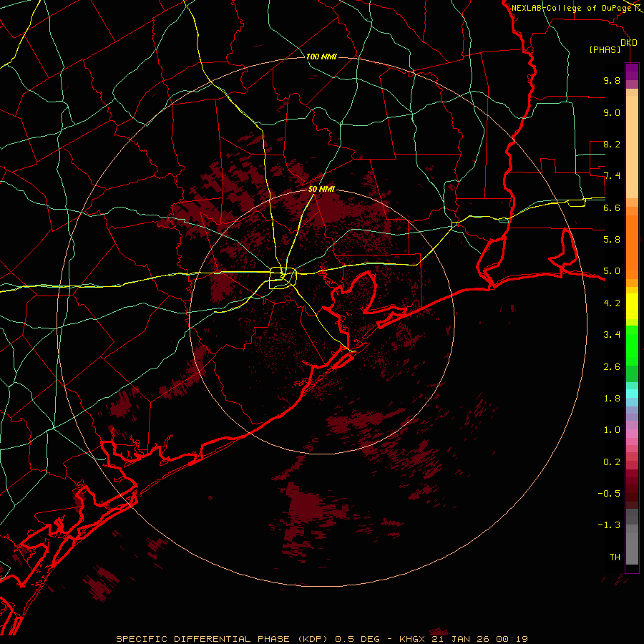Click the "[PHAS]" units label
Viewport: 644px width, 644px height.
click(x=605, y=49)
